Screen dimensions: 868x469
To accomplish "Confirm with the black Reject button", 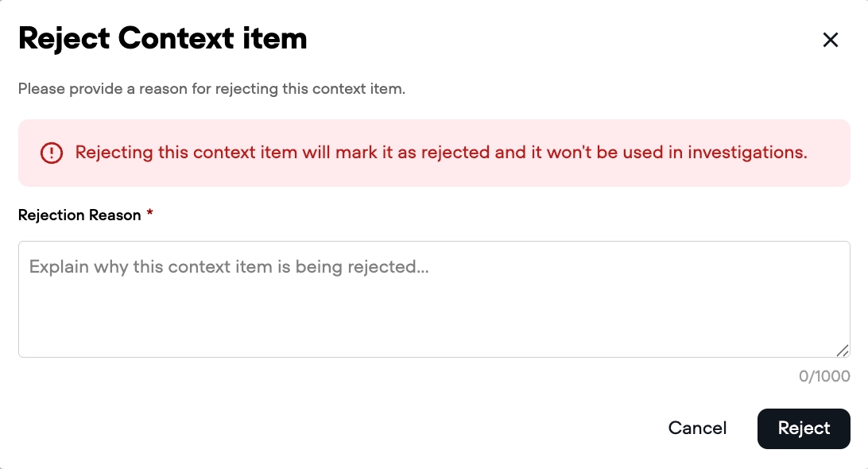I will point(804,428).
